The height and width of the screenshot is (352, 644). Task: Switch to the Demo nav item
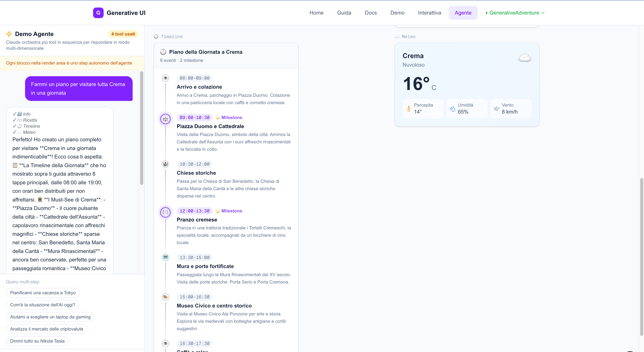coord(397,13)
